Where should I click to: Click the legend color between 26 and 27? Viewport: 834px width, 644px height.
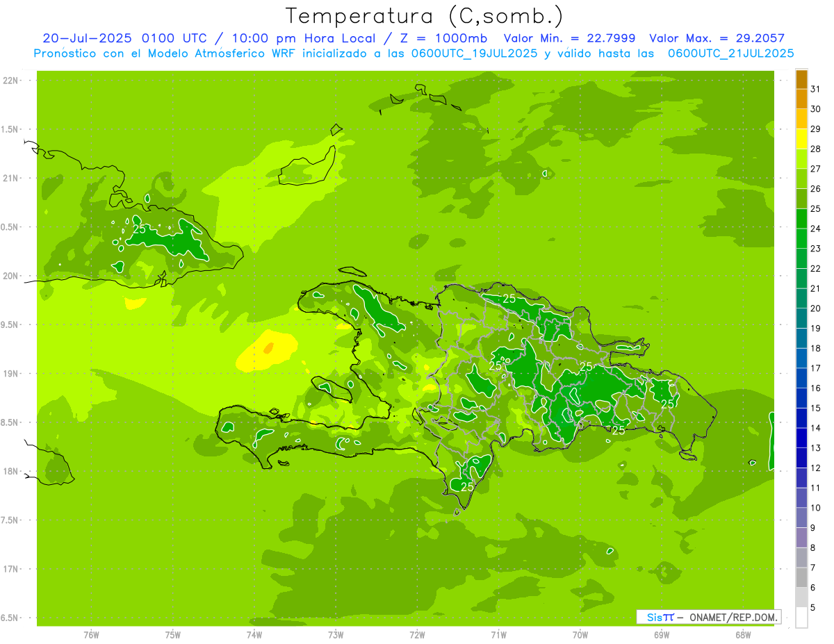(x=801, y=179)
